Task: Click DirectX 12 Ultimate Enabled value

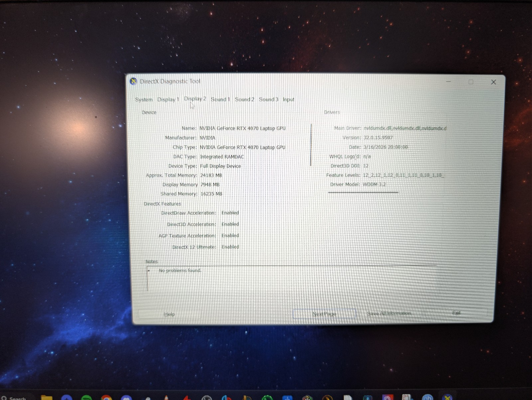Action: (230, 247)
